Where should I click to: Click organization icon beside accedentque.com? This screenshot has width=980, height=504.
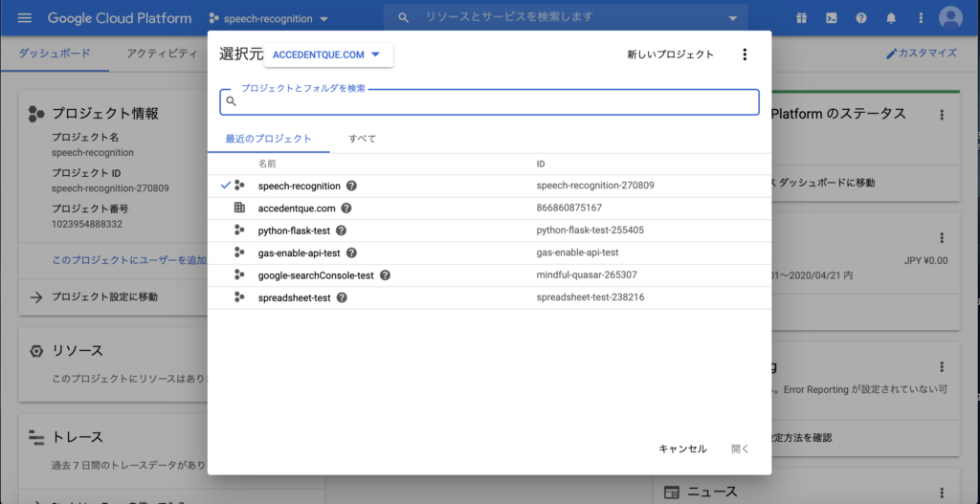(239, 208)
